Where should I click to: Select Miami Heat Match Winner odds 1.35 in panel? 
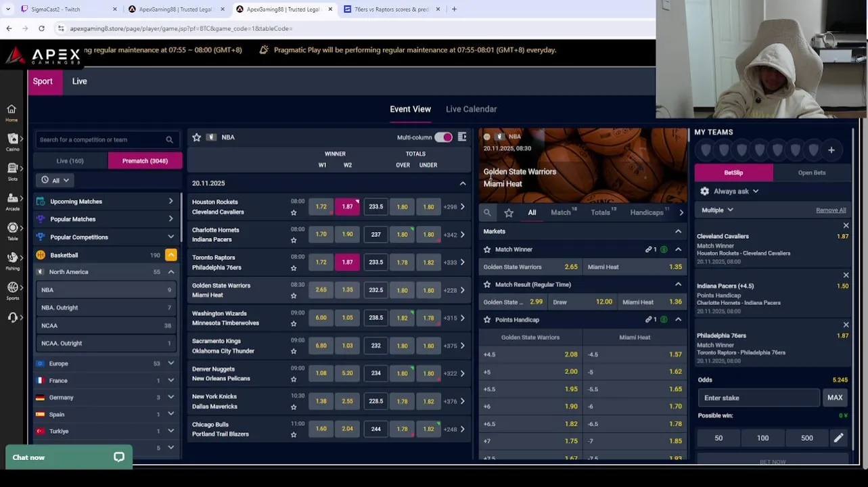(x=635, y=267)
